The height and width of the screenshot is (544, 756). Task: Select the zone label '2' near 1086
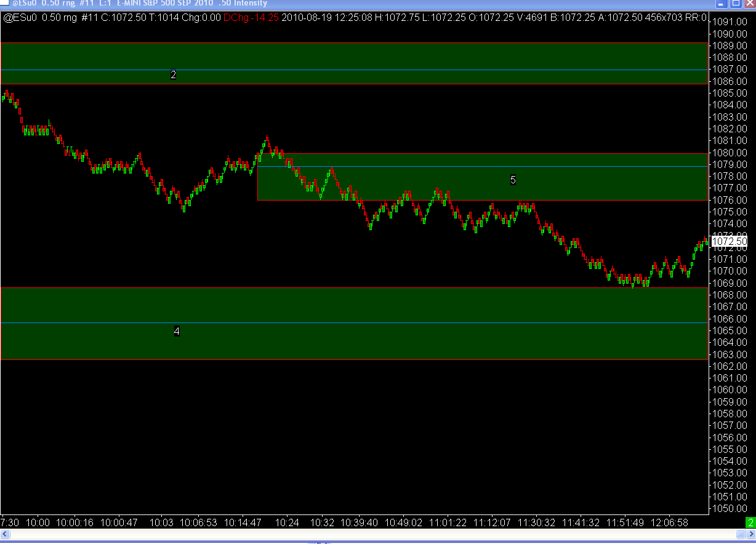pyautogui.click(x=174, y=75)
